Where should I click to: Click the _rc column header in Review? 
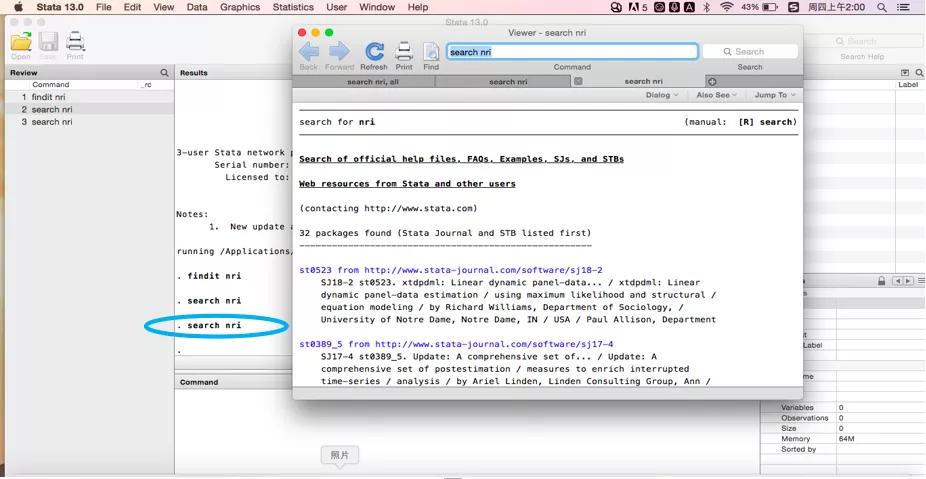[146, 85]
